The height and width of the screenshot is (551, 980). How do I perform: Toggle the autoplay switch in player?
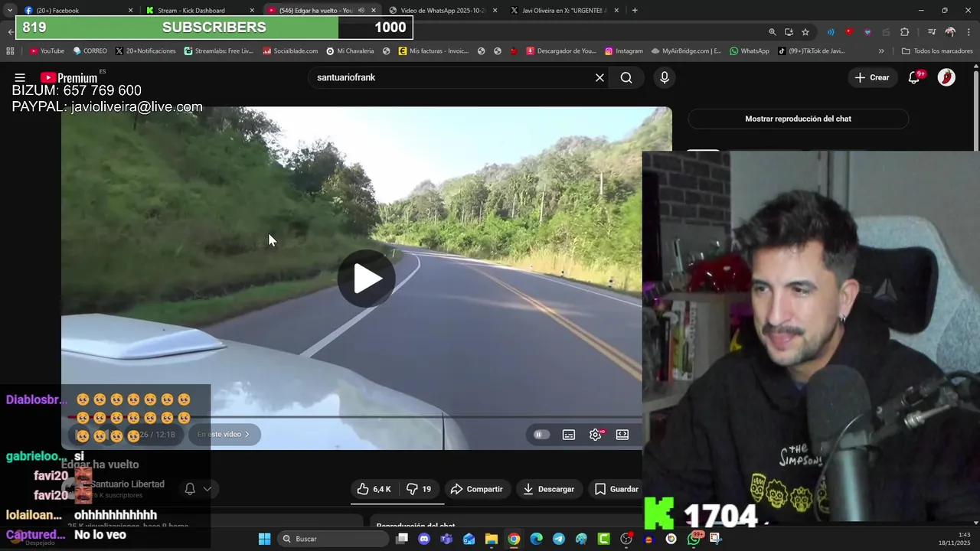click(541, 435)
